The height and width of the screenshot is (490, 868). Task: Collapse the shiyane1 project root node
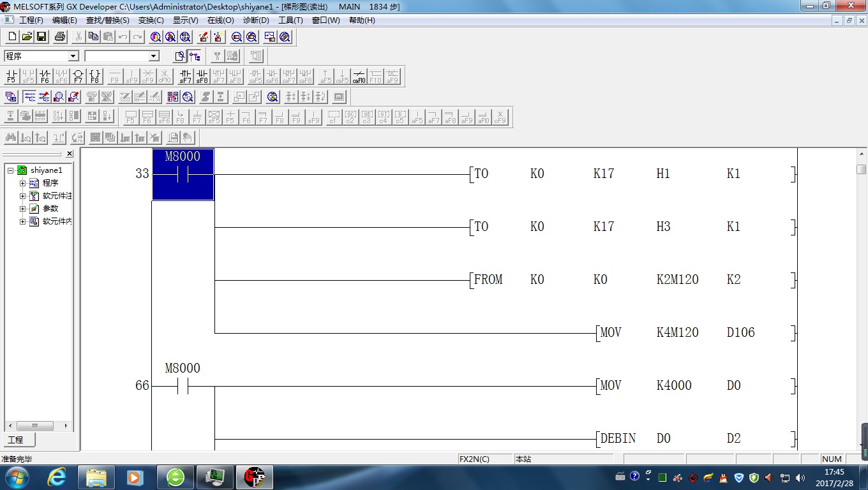(x=10, y=170)
